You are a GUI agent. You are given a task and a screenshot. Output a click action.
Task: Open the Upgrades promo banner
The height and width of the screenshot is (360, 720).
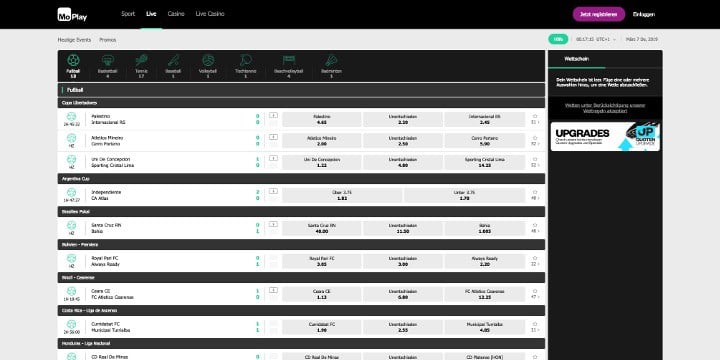605,136
